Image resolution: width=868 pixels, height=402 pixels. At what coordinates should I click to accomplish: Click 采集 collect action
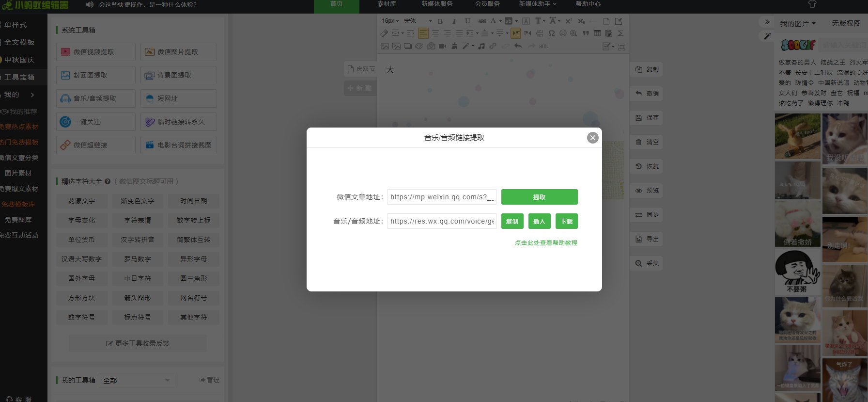(647, 263)
